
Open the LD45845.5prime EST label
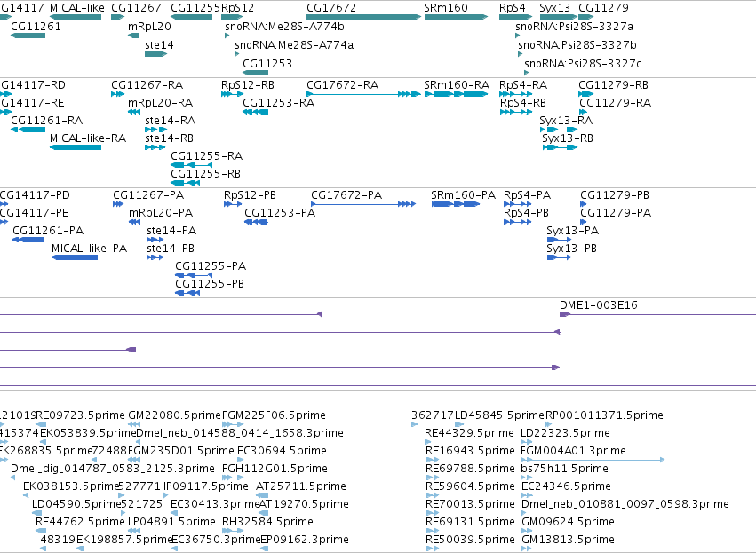[x=499, y=415]
